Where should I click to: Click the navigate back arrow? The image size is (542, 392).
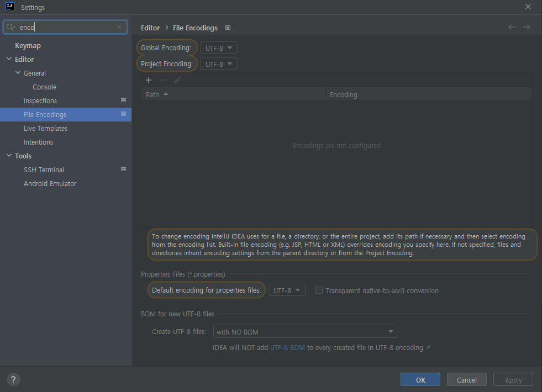point(512,27)
